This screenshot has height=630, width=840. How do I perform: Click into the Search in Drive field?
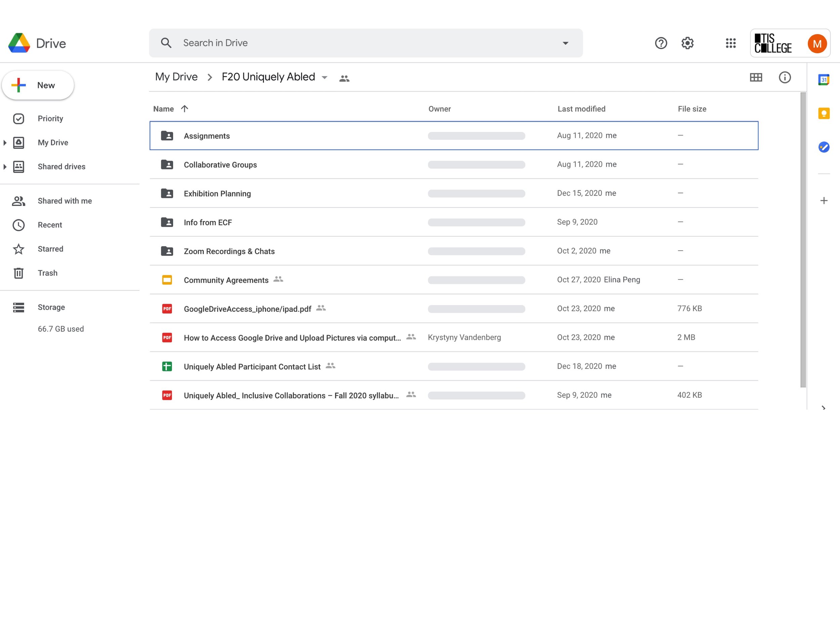(x=365, y=43)
